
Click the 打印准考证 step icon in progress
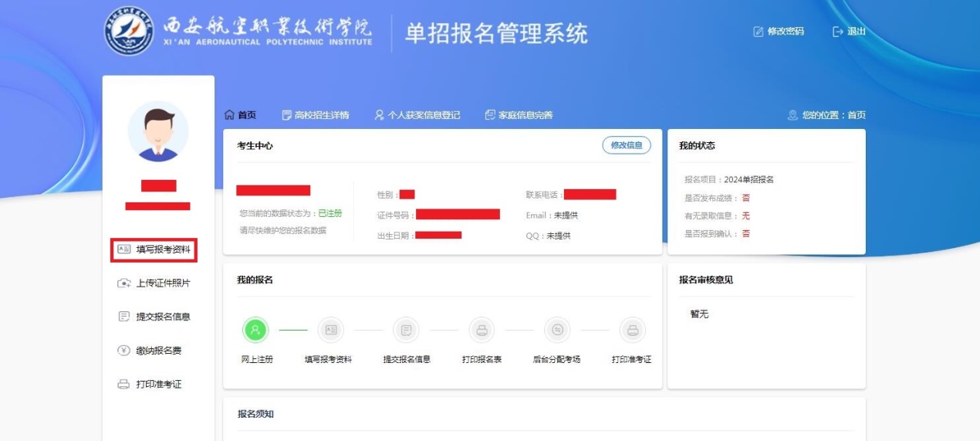[632, 330]
